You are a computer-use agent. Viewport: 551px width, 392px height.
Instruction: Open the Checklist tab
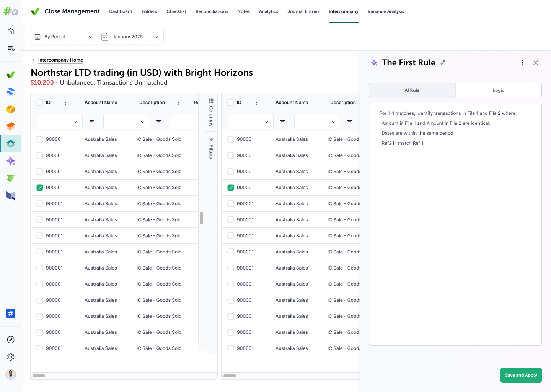(x=176, y=11)
